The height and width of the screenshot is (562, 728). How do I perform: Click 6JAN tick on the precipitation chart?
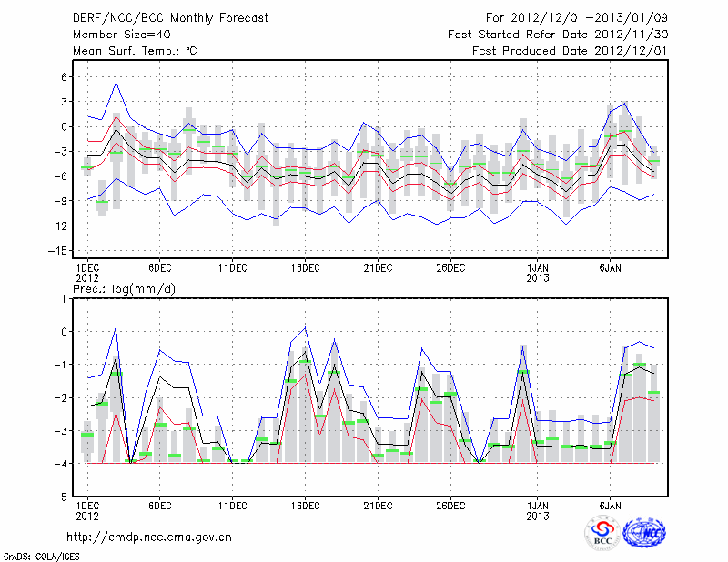610,506
